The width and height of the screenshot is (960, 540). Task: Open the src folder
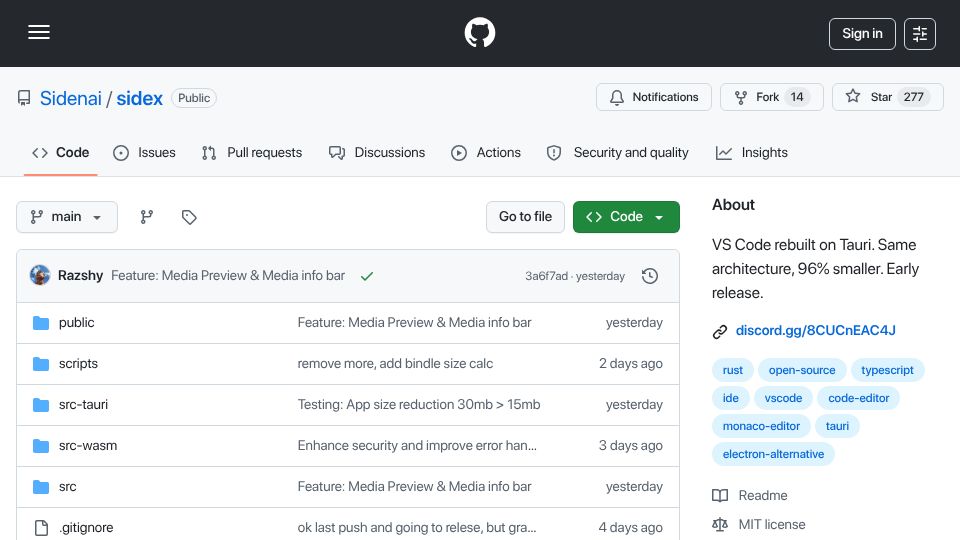click(x=67, y=487)
